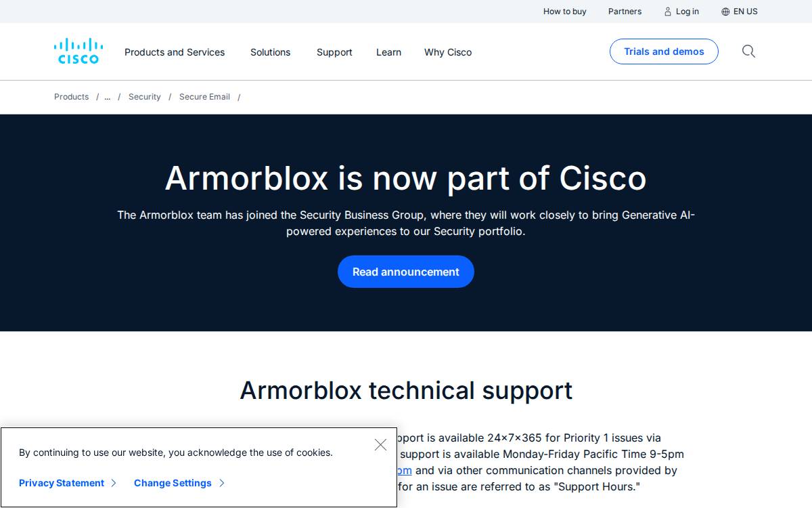Open the Privacy Statement link

click(68, 483)
